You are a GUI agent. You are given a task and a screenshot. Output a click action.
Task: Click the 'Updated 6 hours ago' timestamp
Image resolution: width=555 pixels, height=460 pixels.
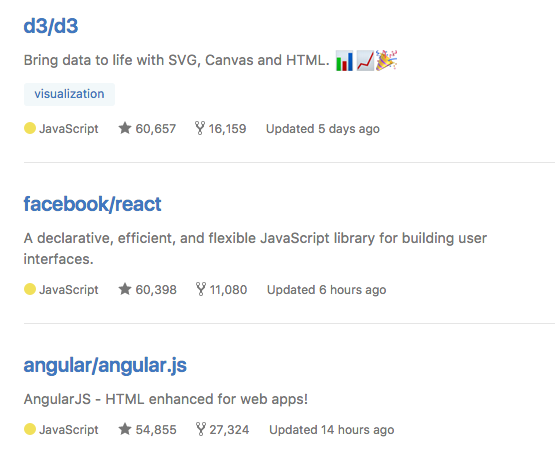click(326, 290)
